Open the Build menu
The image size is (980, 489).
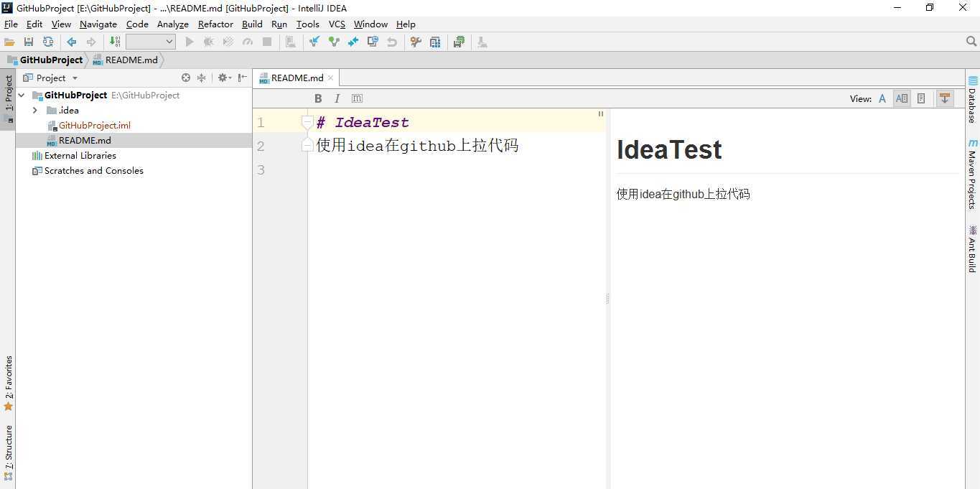(252, 24)
